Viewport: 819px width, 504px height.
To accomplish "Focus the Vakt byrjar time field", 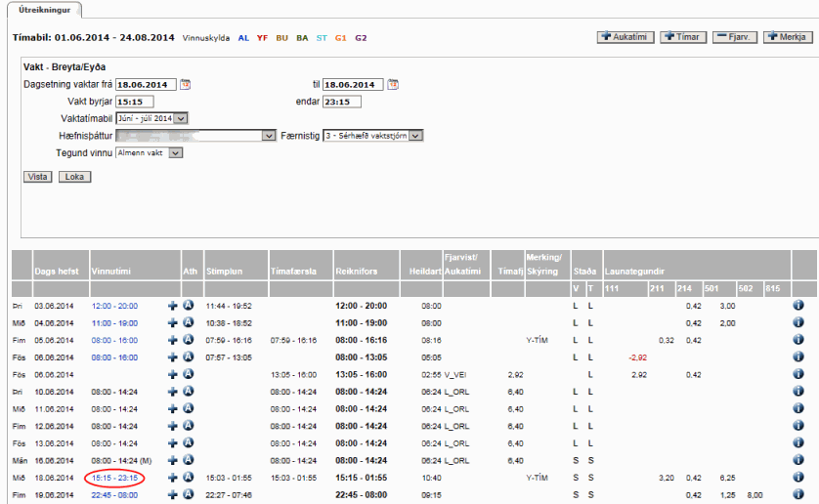I will coord(134,102).
